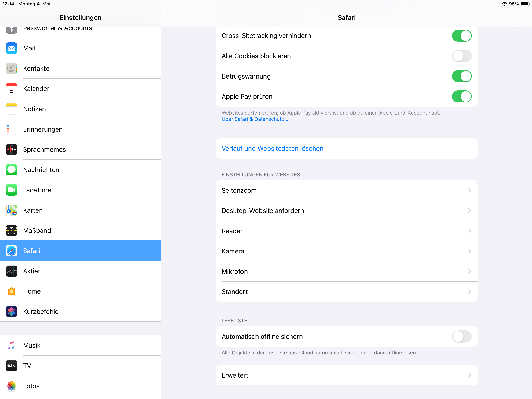
Task: Tap the Mikrofon row label
Action: pos(234,271)
